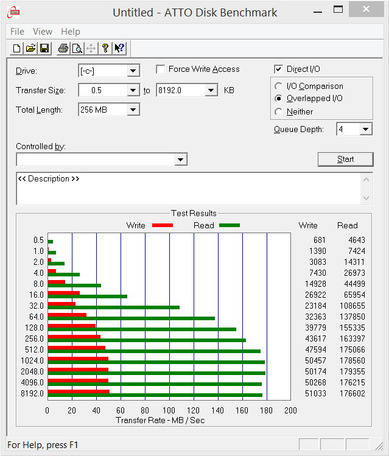Open Print Preview toolbar icon
389x456 pixels.
(x=77, y=49)
